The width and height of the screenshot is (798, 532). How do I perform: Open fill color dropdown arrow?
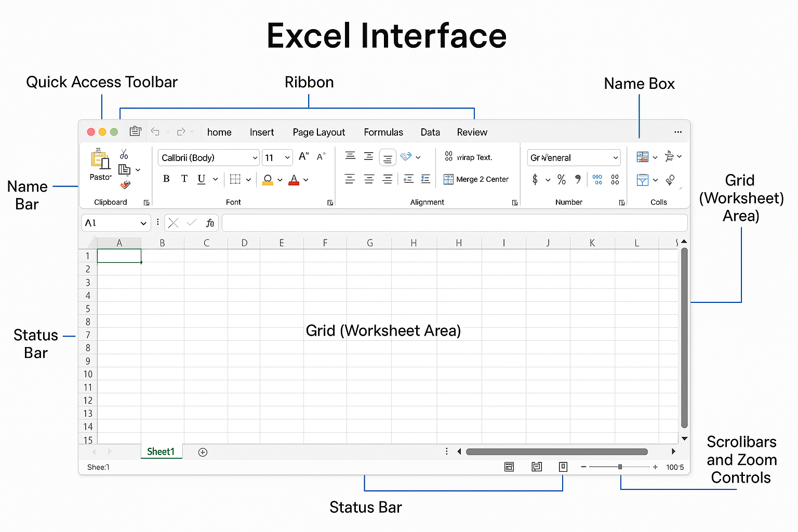click(280, 180)
